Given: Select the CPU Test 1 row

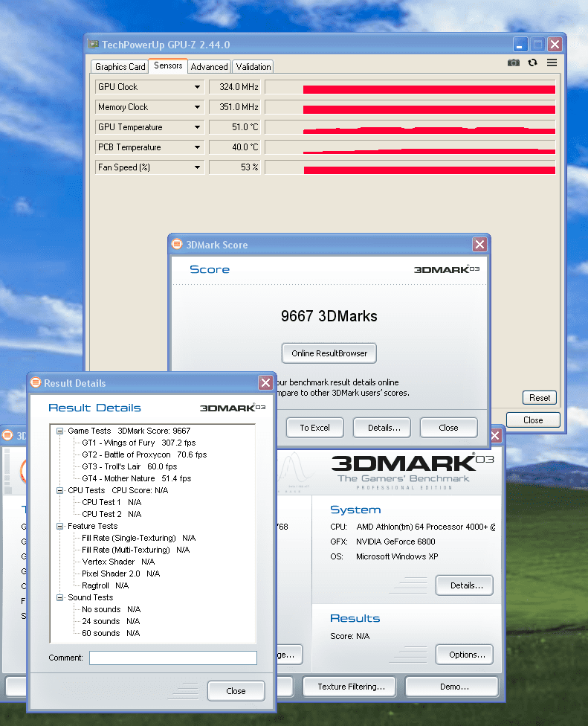Looking at the screenshot, I should tap(112, 502).
